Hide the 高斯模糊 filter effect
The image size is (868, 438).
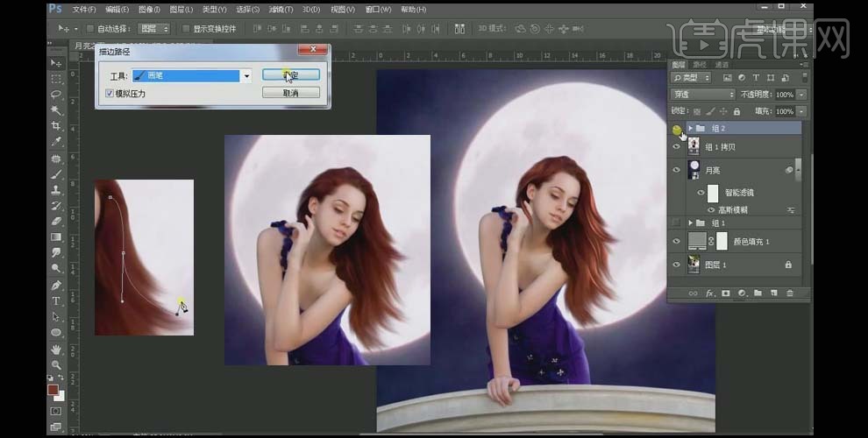tap(711, 210)
